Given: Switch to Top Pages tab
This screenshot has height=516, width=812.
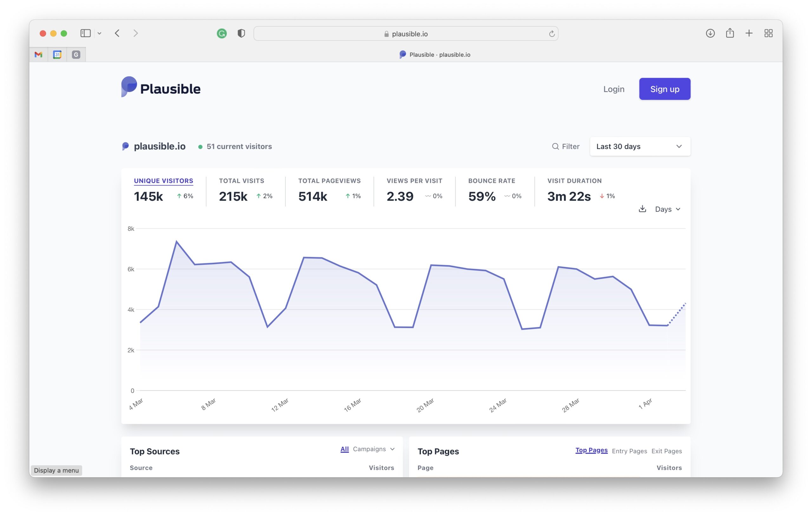Looking at the screenshot, I should 592,450.
